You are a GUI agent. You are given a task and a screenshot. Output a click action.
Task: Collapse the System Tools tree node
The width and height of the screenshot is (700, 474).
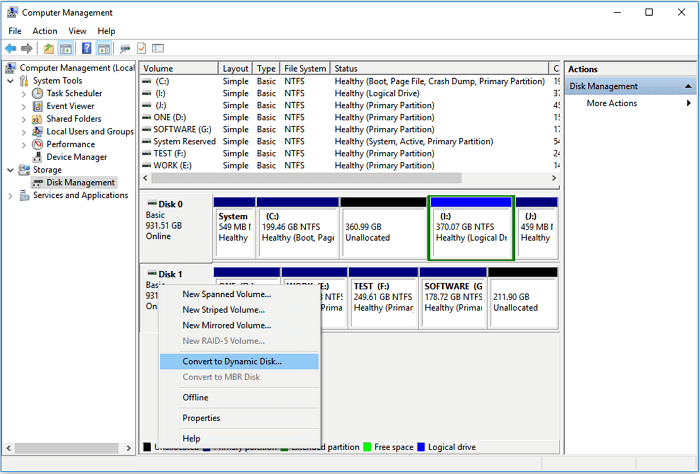click(x=11, y=81)
